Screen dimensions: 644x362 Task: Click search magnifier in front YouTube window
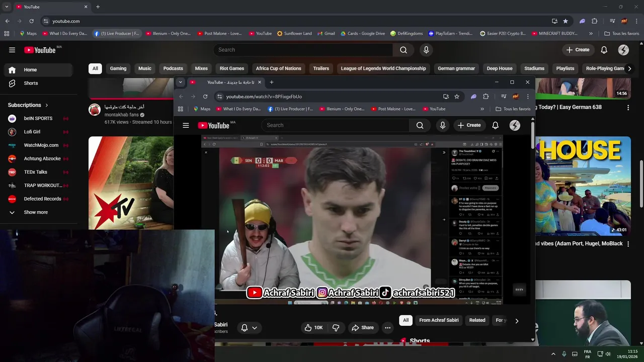tap(420, 125)
